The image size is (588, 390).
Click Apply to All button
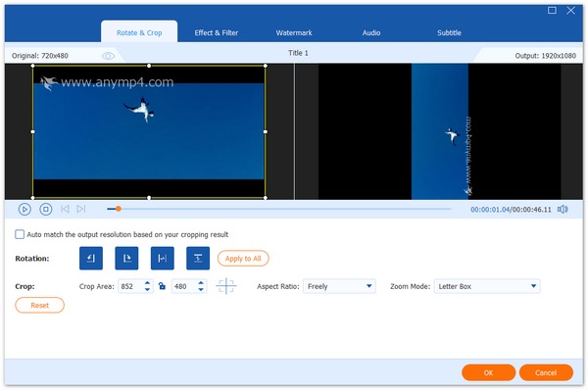point(243,259)
